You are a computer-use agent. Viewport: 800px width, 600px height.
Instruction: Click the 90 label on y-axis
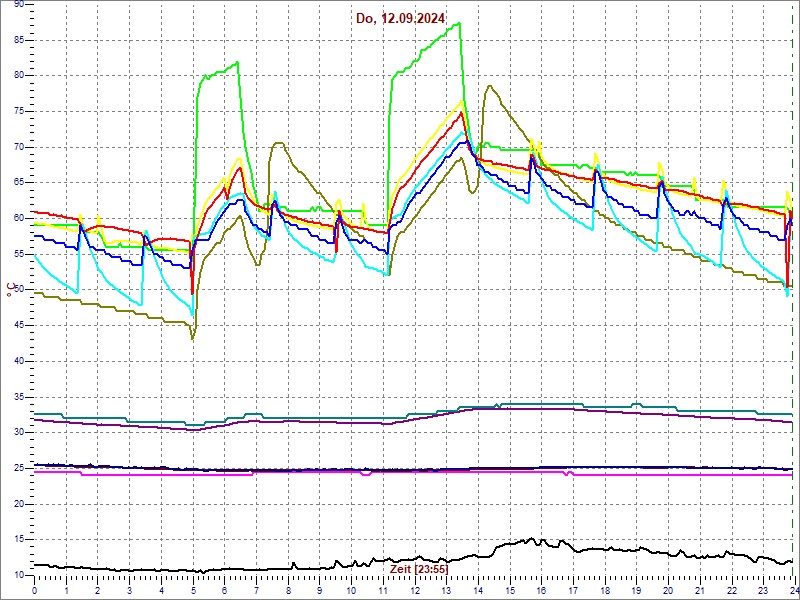(19, 5)
